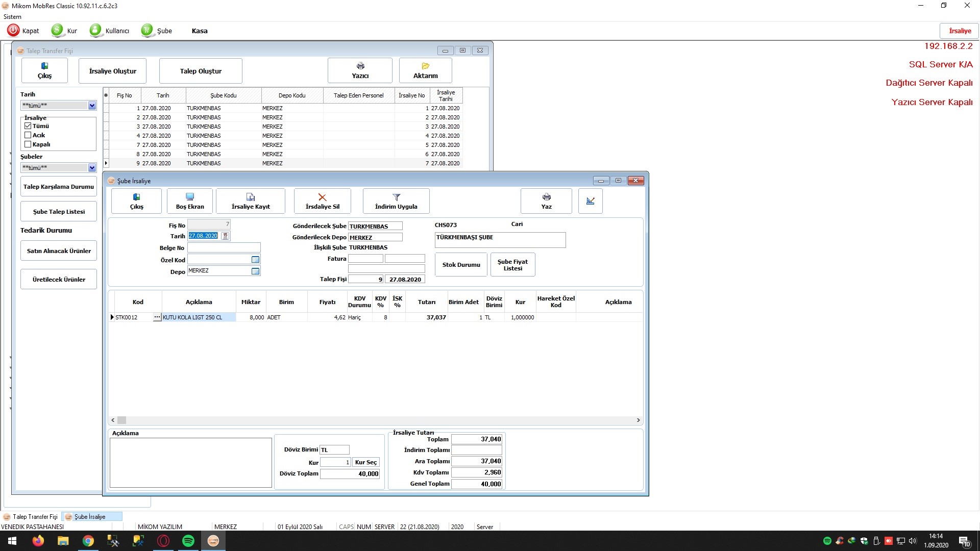Click Talep Karşılama Durumu button
This screenshot has width=980, height=551.
pos(59,187)
